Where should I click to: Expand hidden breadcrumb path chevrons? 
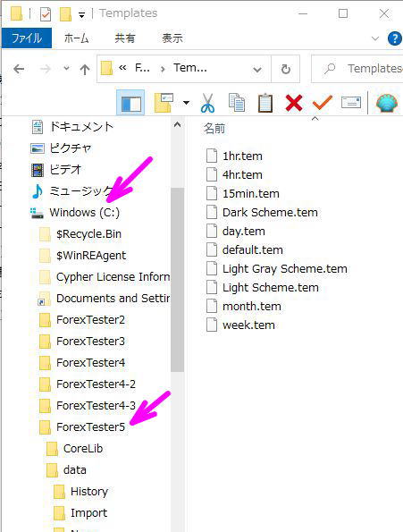point(122,68)
